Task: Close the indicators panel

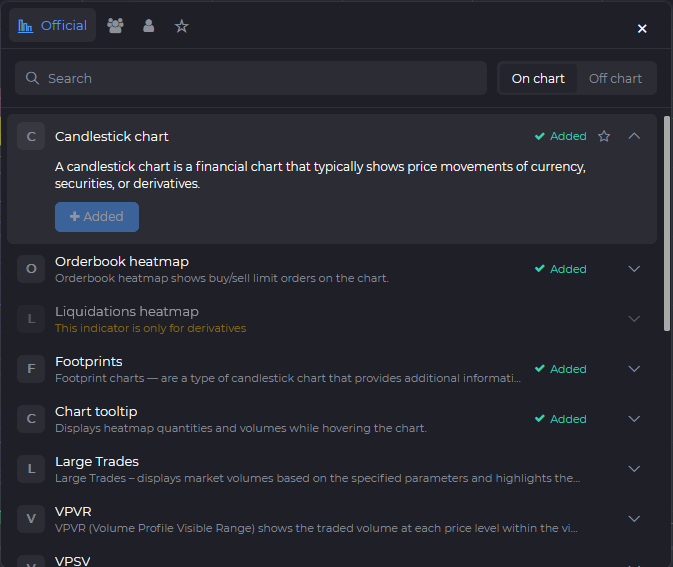Action: coord(642,28)
